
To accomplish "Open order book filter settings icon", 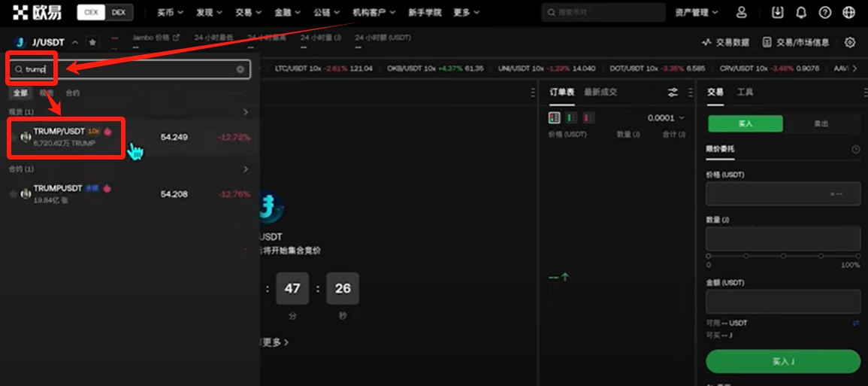I will (x=673, y=93).
